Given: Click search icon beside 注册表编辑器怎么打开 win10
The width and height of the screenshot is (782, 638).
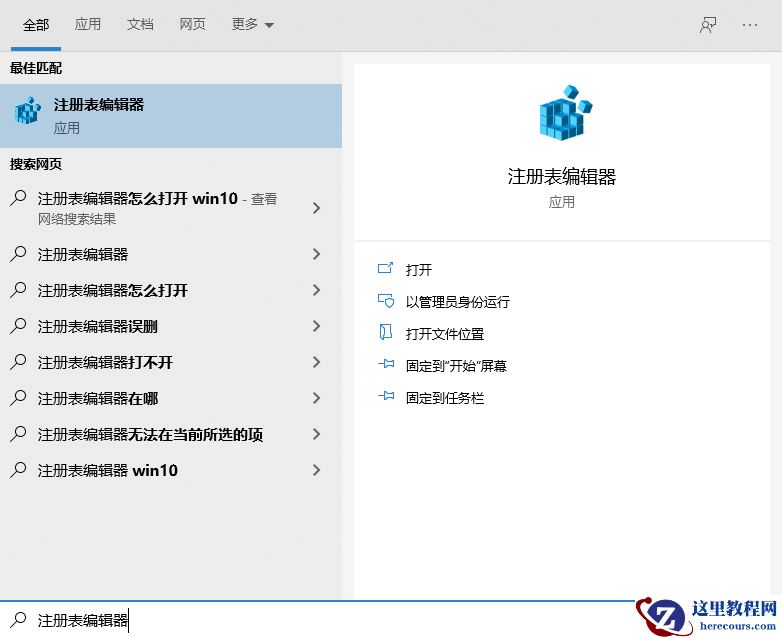Looking at the screenshot, I should (x=18, y=198).
